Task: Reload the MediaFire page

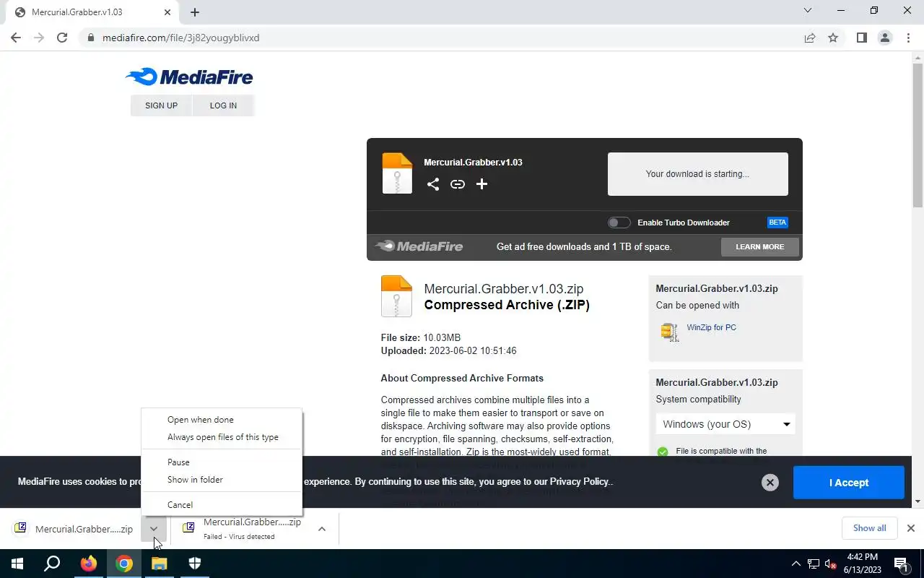Action: tap(62, 38)
